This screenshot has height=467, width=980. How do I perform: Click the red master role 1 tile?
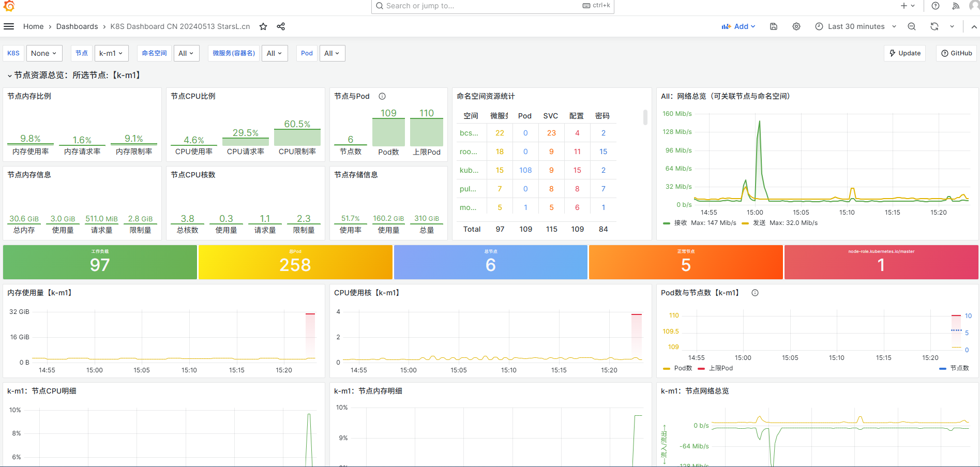tap(881, 262)
